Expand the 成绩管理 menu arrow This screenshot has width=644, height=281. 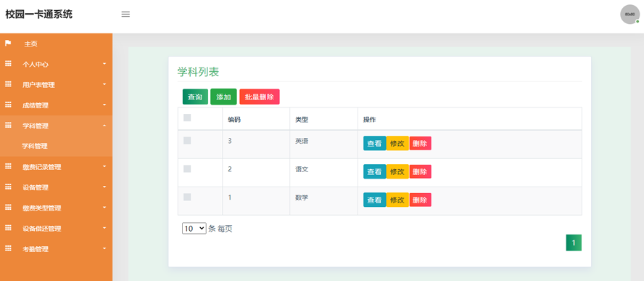(x=104, y=105)
